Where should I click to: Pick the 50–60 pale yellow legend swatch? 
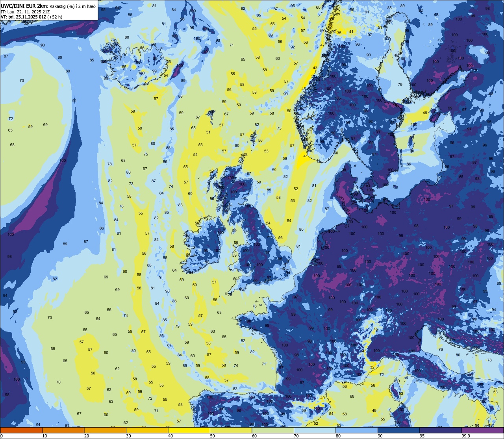pos(231,430)
